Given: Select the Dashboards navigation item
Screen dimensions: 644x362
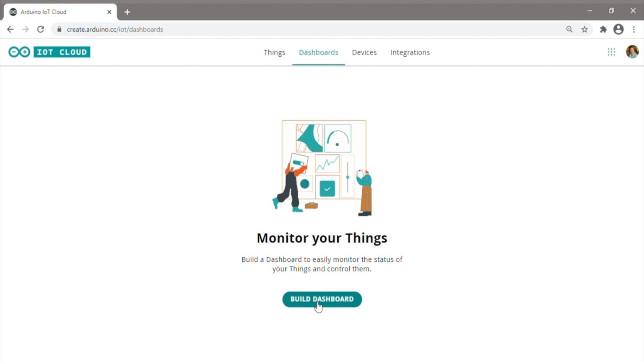Looking at the screenshot, I should click(319, 52).
